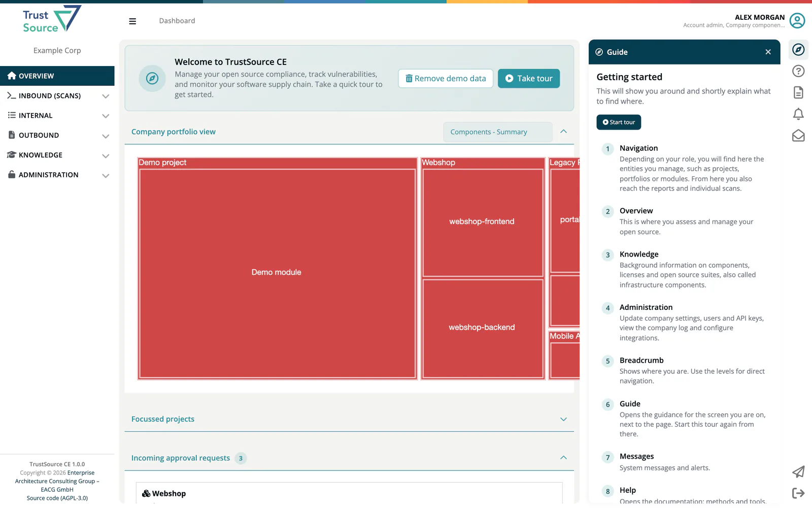This screenshot has width=812, height=508.
Task: Click the paper plane send icon
Action: point(798,472)
